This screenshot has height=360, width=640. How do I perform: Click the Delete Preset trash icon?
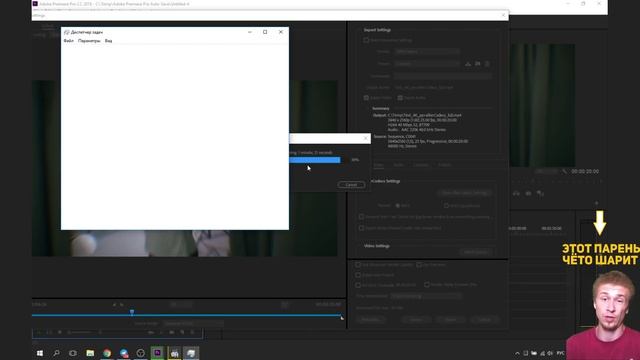(x=487, y=64)
